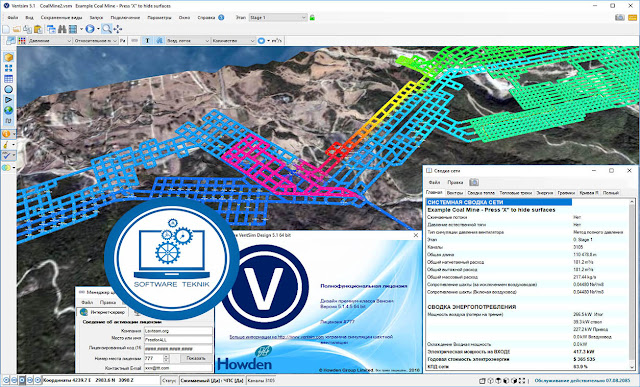Click the triangle play sidebar icon
Viewport: 640px width, 387px height.
(8, 100)
